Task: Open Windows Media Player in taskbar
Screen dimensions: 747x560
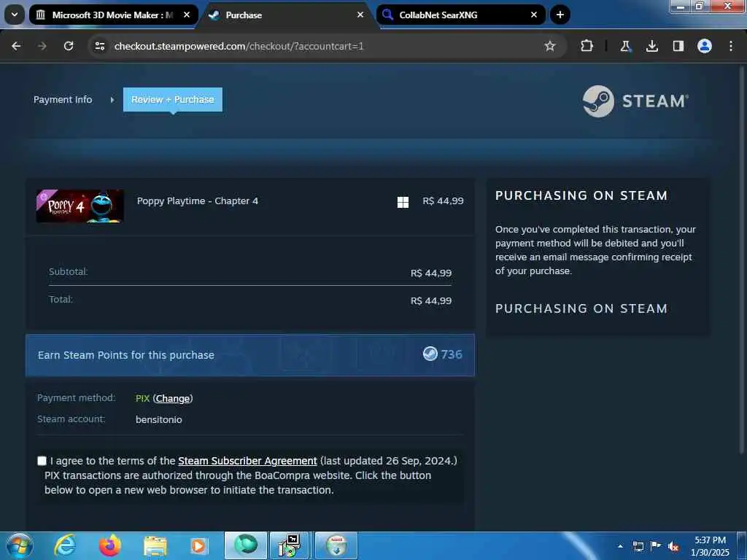Action: [198, 546]
